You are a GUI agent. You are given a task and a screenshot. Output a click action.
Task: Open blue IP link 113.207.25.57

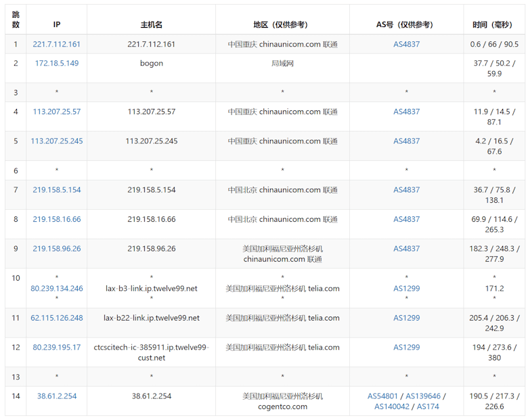[x=57, y=112]
